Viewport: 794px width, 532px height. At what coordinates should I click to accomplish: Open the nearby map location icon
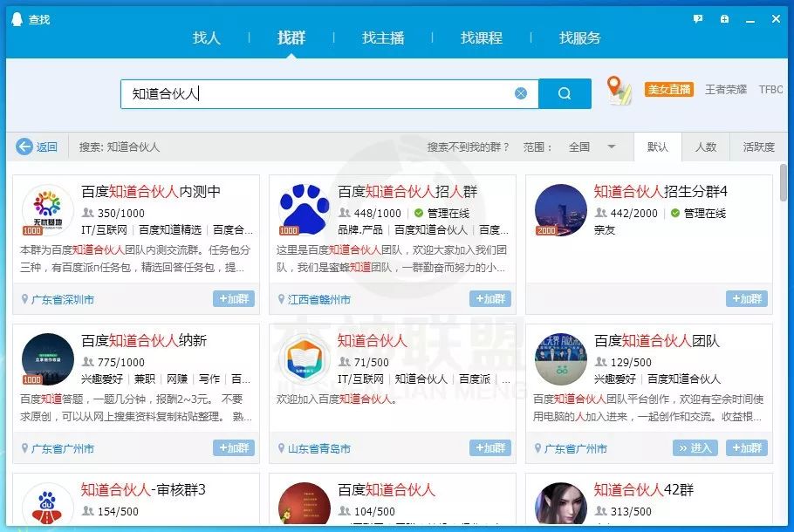coord(619,90)
